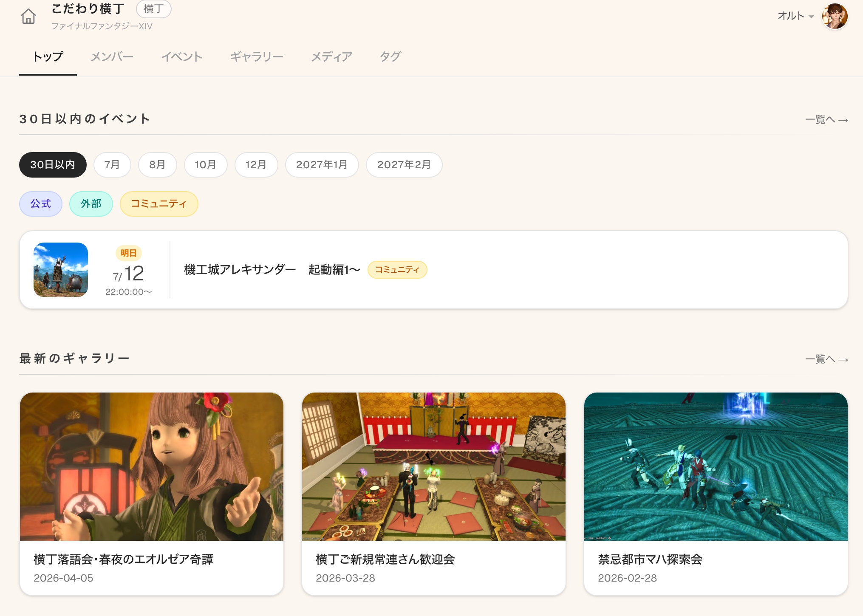Toggle the コミュニティ category filter chip
The width and height of the screenshot is (863, 616).
159,204
